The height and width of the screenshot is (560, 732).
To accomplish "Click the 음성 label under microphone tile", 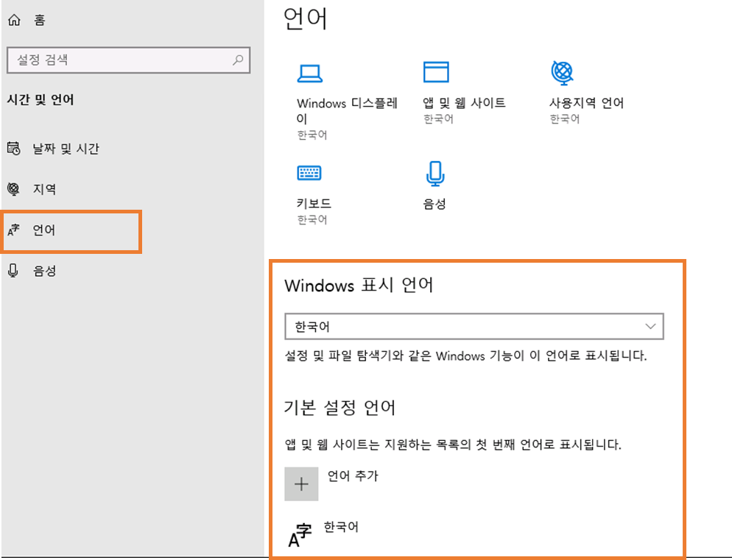I will (x=434, y=203).
